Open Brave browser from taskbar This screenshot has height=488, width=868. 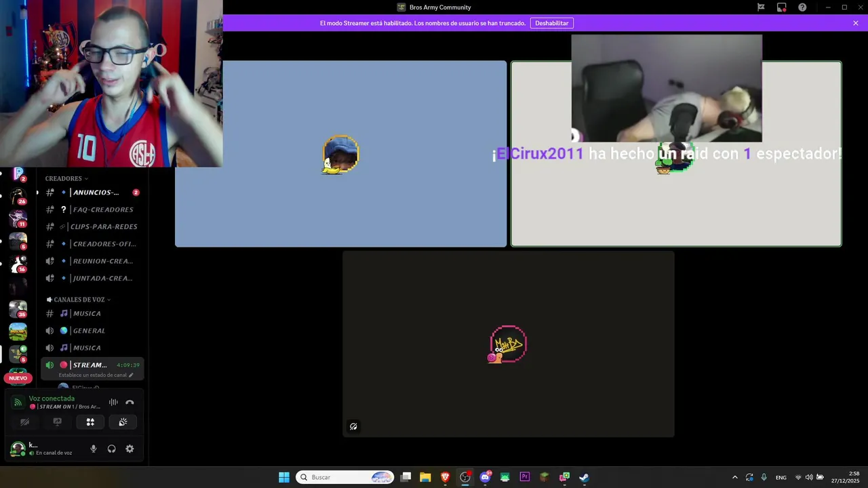(x=445, y=477)
